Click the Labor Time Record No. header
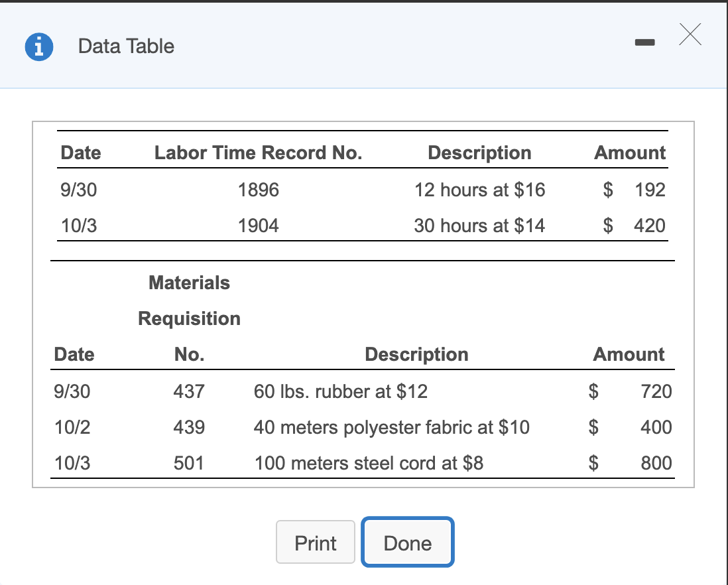Viewport: 728px width, 585px height. (258, 153)
